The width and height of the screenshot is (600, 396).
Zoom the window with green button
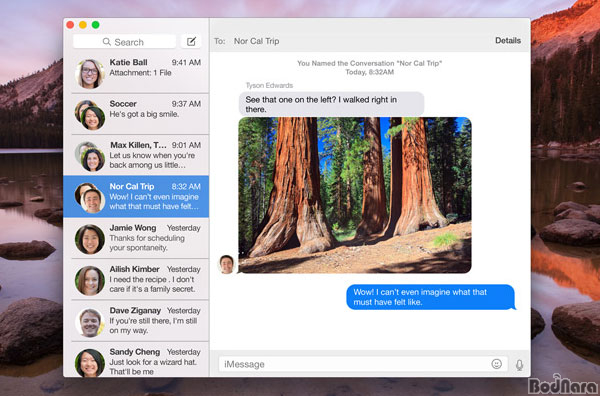point(95,25)
